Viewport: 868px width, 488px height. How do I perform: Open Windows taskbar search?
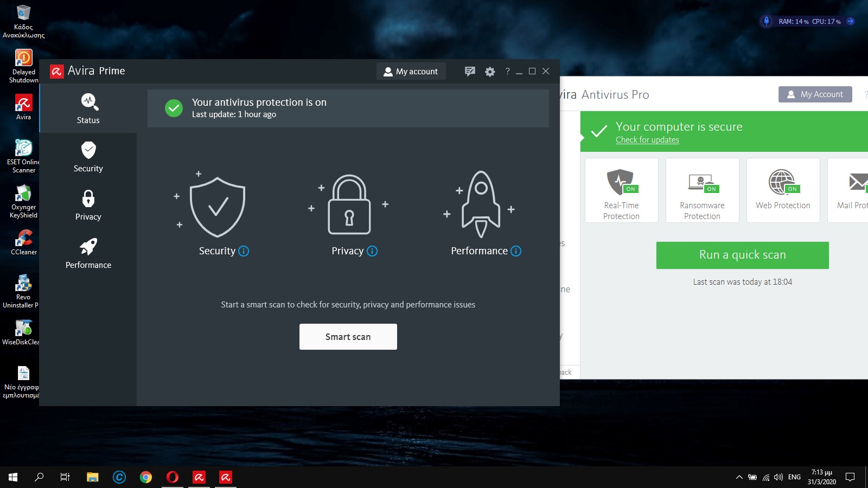(x=39, y=477)
